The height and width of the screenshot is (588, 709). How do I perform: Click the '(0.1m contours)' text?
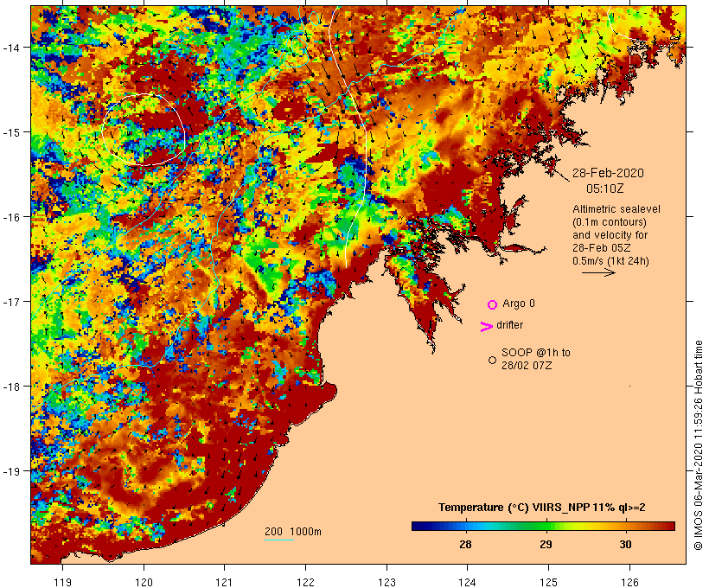pyautogui.click(x=609, y=222)
